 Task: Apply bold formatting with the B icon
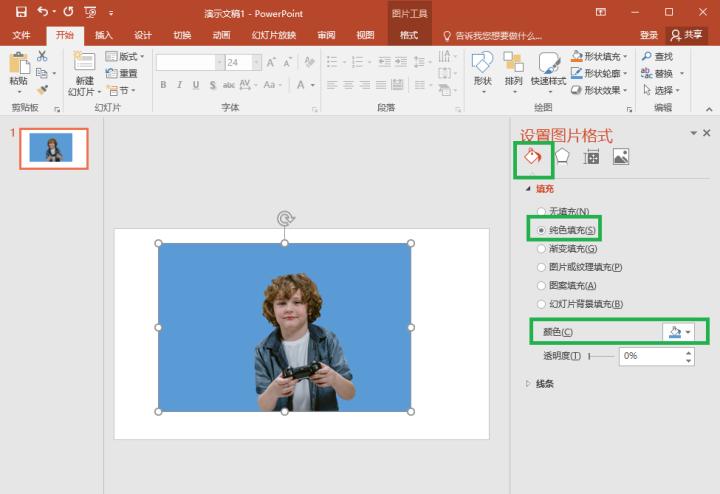click(163, 84)
